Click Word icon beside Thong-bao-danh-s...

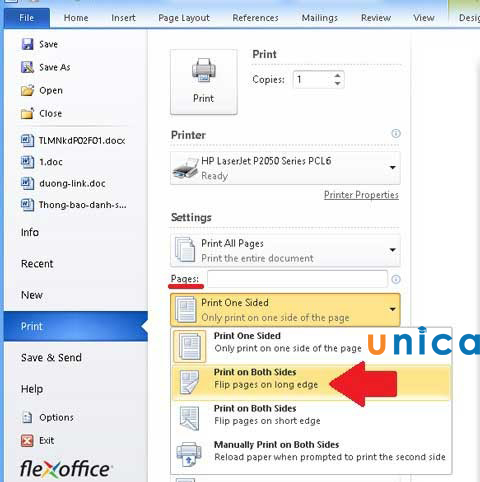click(x=27, y=205)
